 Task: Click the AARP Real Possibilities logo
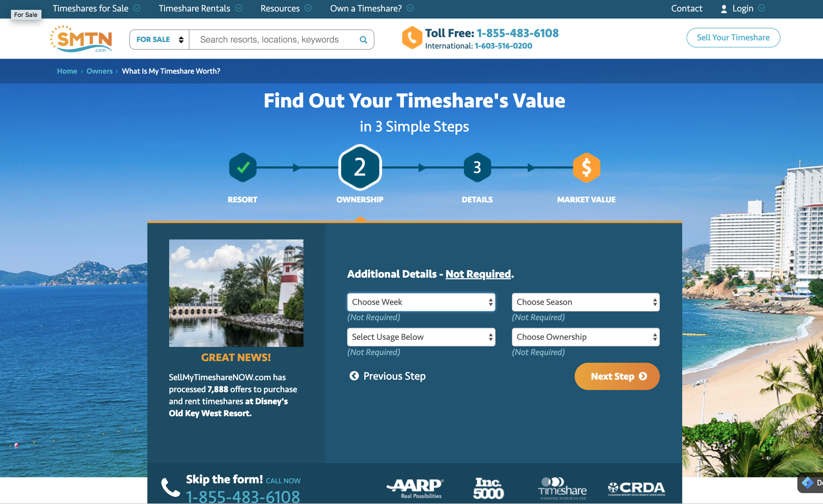[x=415, y=488]
